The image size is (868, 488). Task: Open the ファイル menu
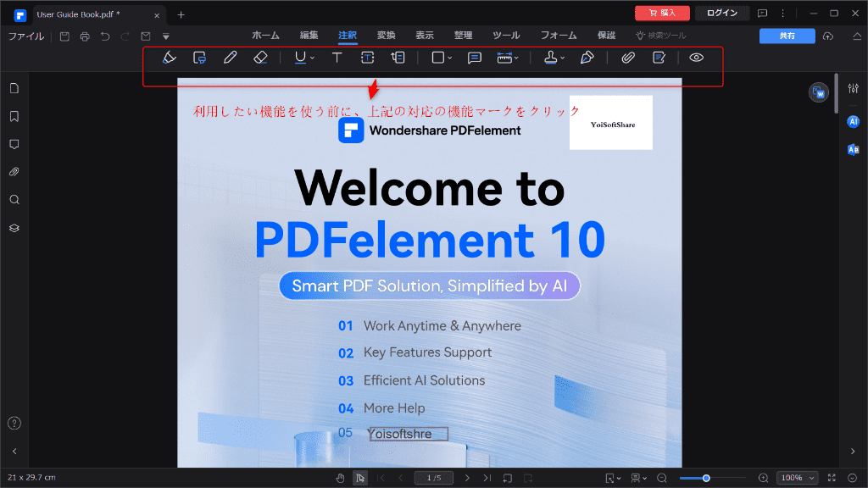point(26,36)
